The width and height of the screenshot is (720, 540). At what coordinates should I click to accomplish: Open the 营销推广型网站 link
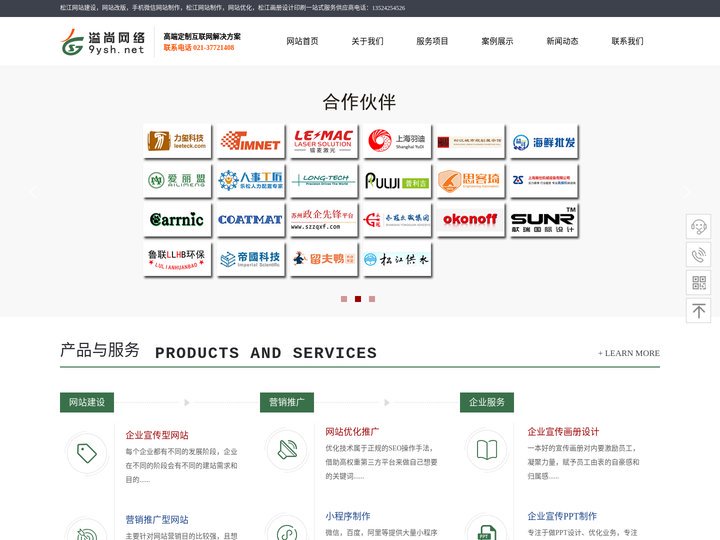(x=157, y=519)
